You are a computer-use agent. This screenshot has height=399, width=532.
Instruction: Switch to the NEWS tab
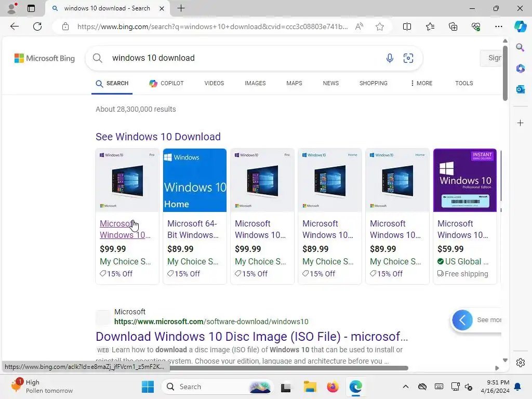click(331, 84)
